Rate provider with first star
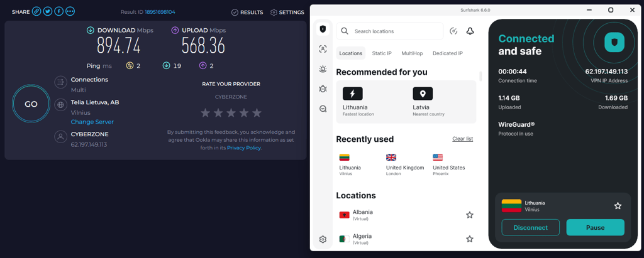The image size is (644, 258). (206, 113)
